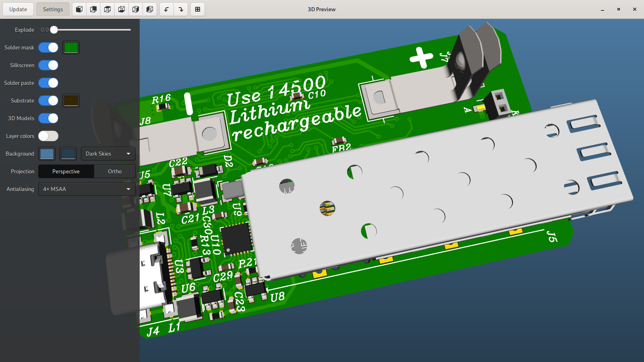Switch to the back view cube icon

tap(93, 9)
